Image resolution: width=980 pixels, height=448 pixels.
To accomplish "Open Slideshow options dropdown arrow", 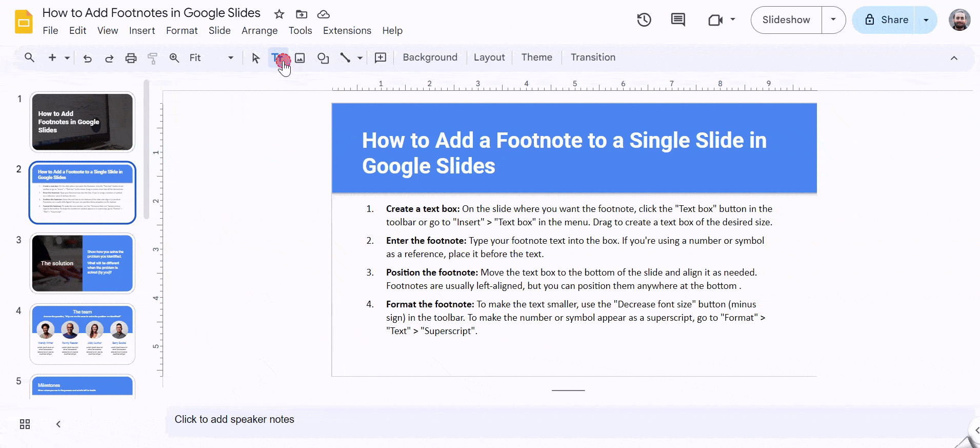I will (833, 20).
